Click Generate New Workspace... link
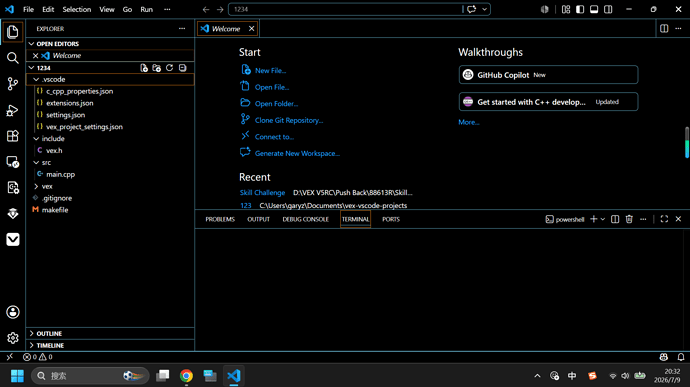Image resolution: width=690 pixels, height=387 pixels. click(297, 153)
